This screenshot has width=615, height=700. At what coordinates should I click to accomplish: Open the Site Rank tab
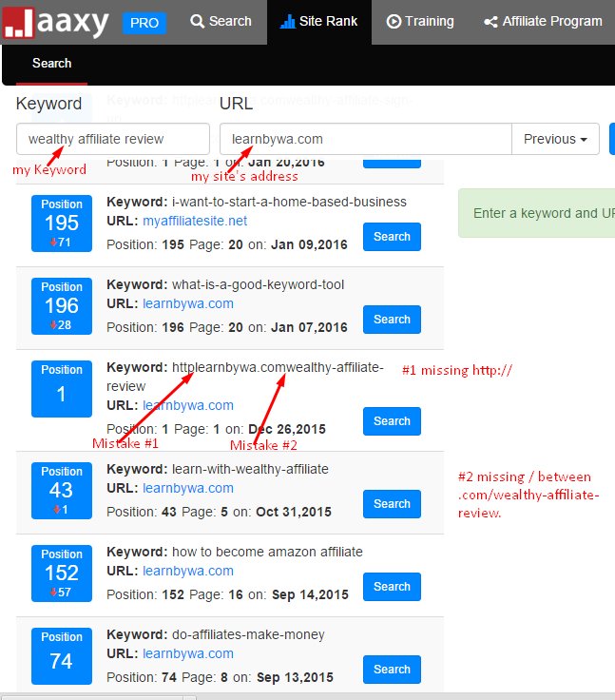(x=319, y=22)
